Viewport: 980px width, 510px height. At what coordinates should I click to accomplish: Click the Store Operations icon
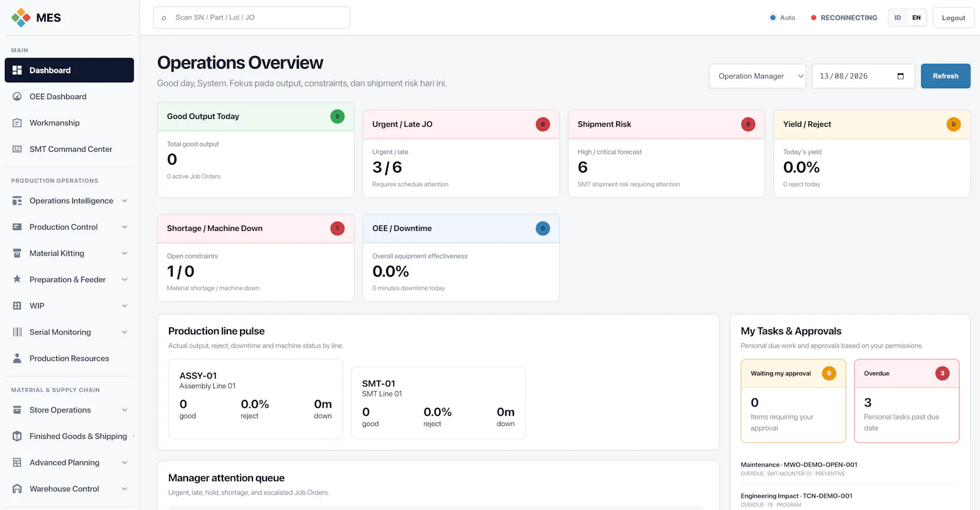(x=17, y=410)
